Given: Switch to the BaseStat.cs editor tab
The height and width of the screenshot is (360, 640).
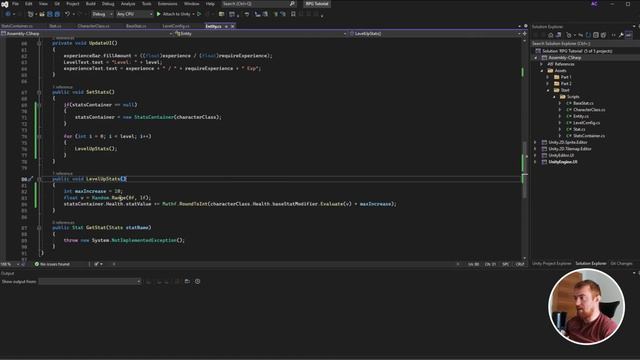Looking at the screenshot, I should pos(136,26).
